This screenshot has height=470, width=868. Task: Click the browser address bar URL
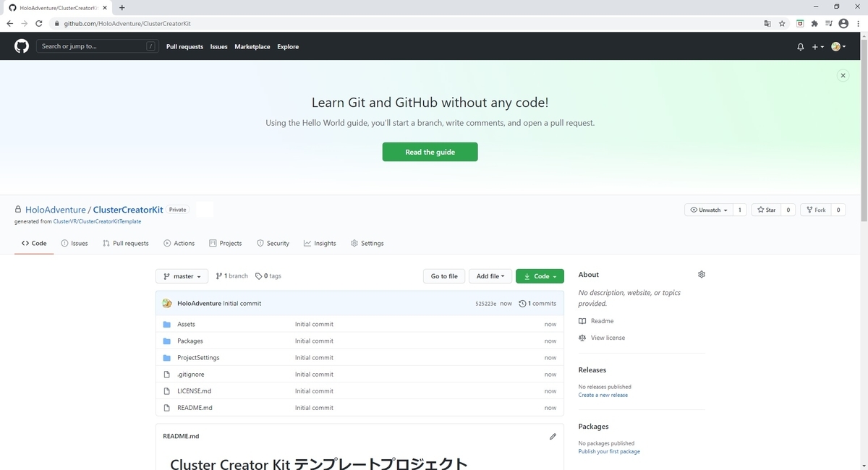[127, 23]
